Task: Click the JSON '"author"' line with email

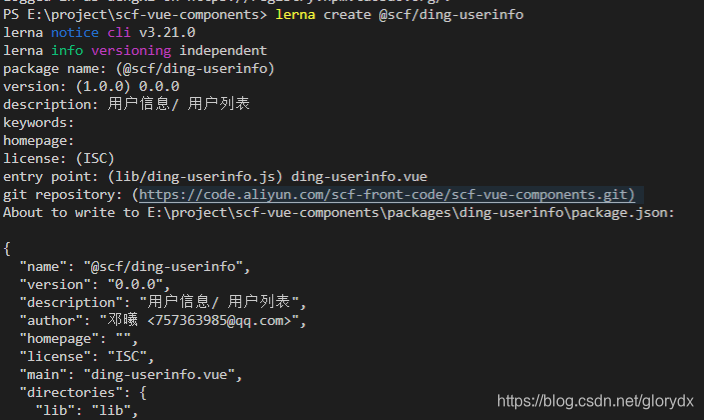Action: tap(163, 320)
